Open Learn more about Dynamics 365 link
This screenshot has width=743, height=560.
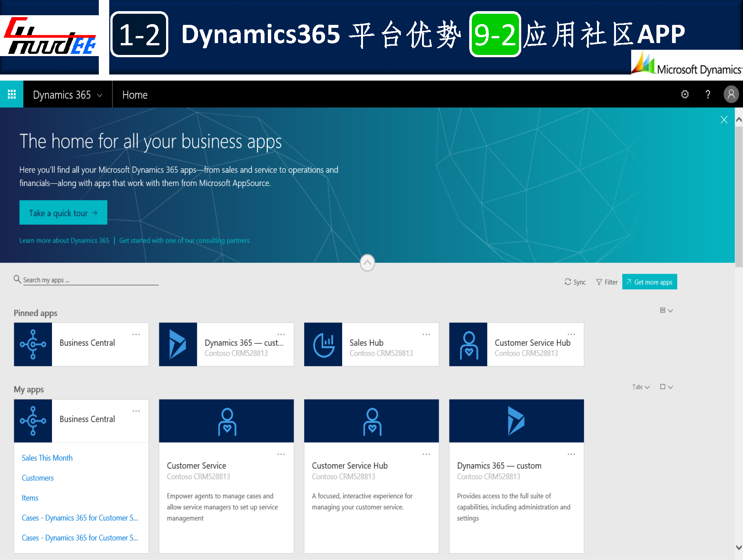point(64,240)
